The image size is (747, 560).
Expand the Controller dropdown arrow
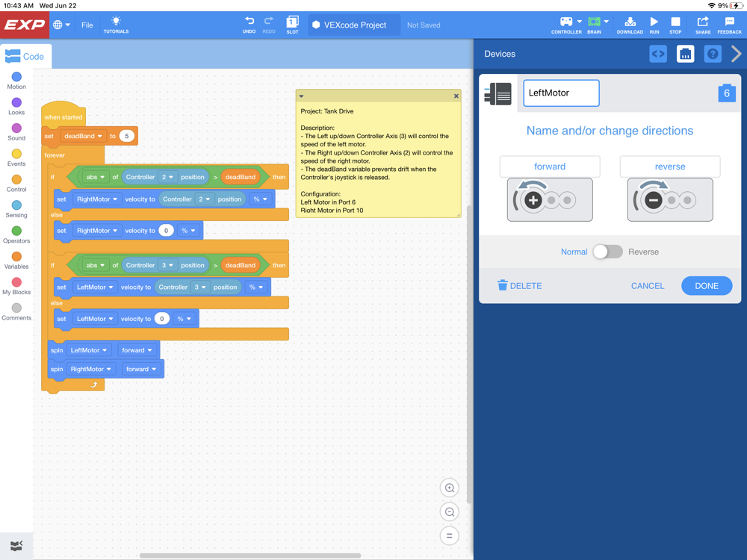pos(580,22)
